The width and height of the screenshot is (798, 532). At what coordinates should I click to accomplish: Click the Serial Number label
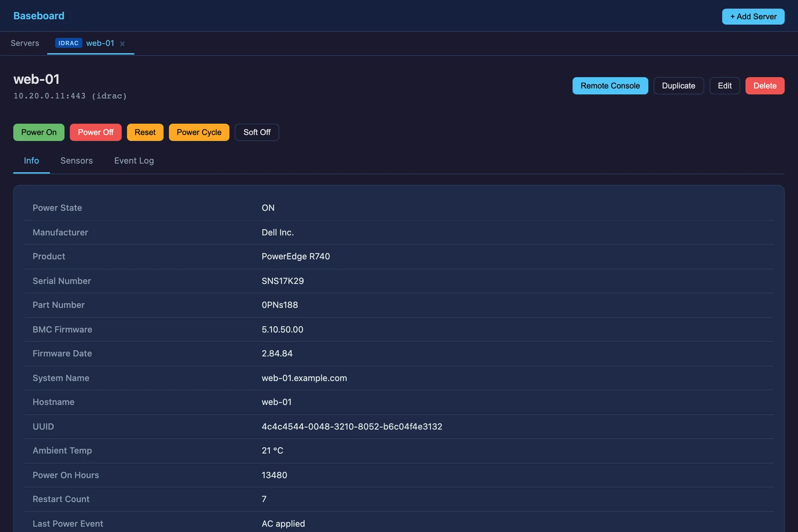(62, 281)
